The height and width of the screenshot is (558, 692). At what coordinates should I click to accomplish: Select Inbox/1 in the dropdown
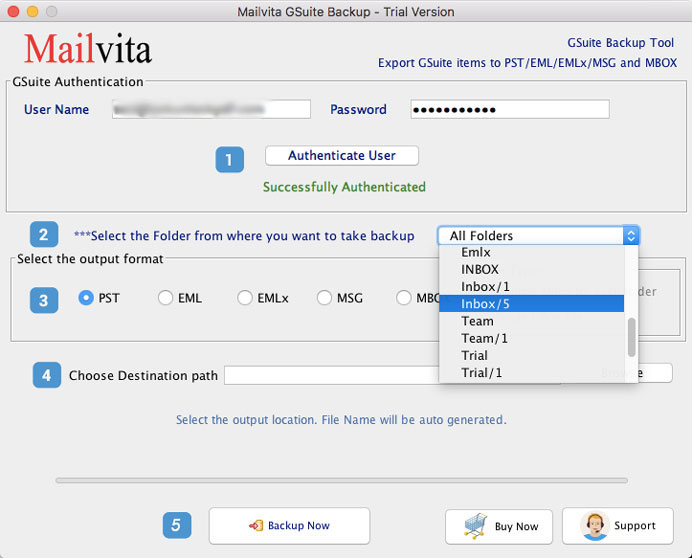click(531, 287)
